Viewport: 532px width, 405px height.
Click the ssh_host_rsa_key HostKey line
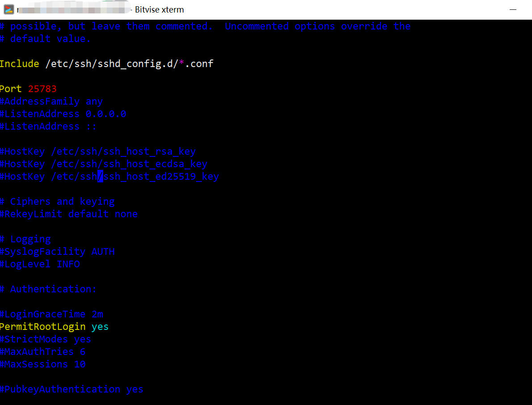[x=98, y=152]
